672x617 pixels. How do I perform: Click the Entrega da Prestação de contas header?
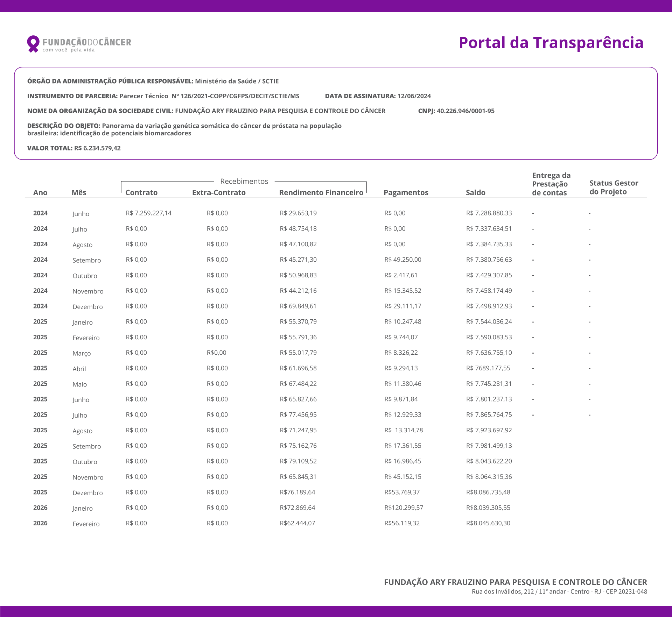pyautogui.click(x=551, y=184)
